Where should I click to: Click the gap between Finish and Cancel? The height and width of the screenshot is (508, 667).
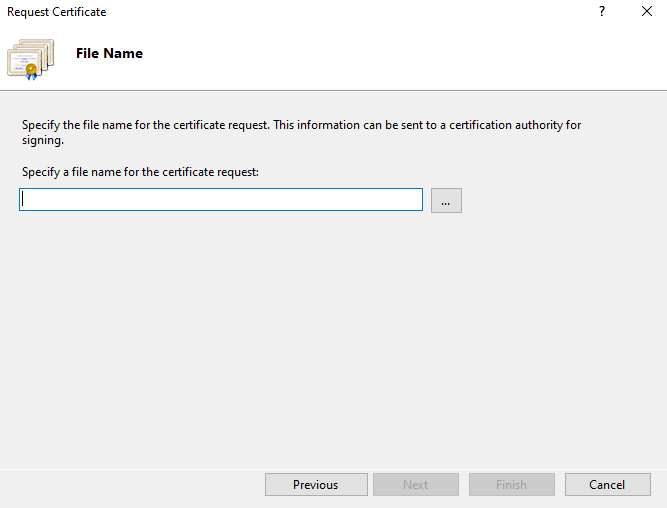click(560, 485)
